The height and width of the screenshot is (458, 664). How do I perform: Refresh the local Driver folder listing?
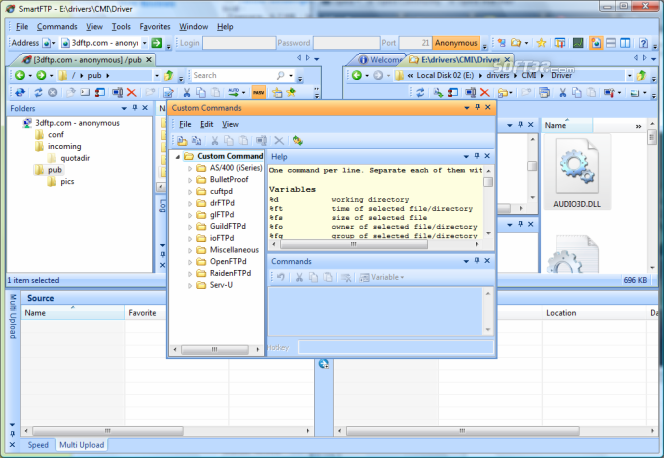pyautogui.click(x=420, y=92)
